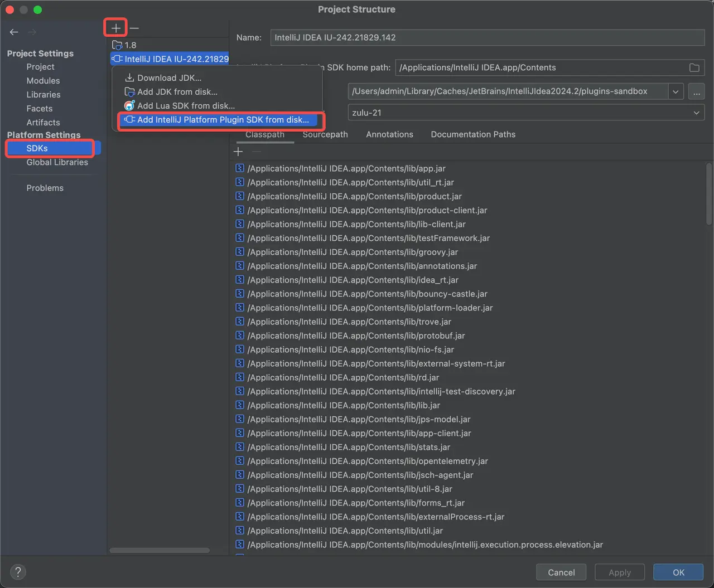714x588 pixels.
Task: Click the jar icon beside lib.jar
Action: pyautogui.click(x=240, y=405)
